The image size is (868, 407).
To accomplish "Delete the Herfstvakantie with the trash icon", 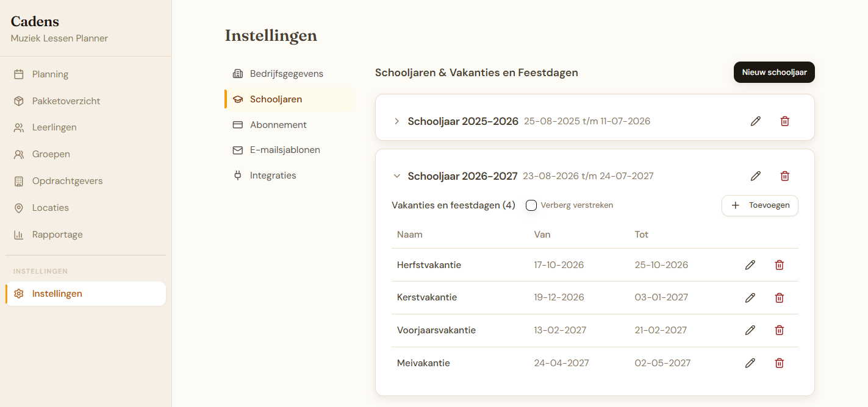I will pyautogui.click(x=779, y=264).
